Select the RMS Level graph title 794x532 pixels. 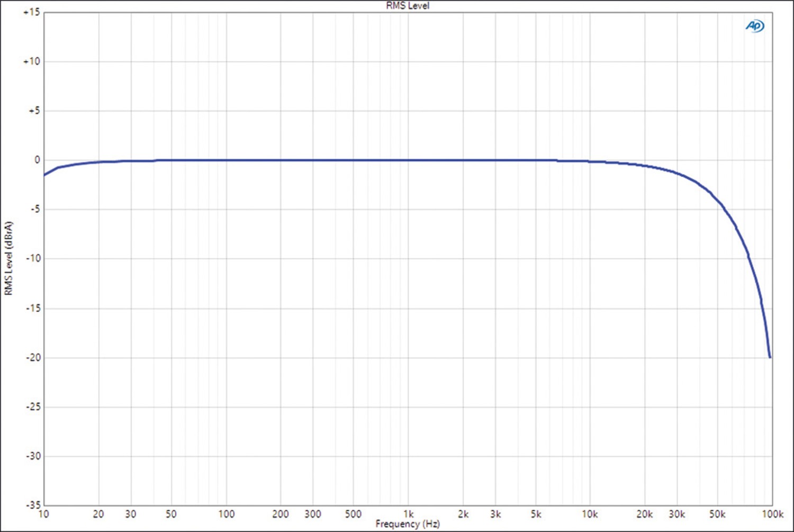pyautogui.click(x=408, y=6)
